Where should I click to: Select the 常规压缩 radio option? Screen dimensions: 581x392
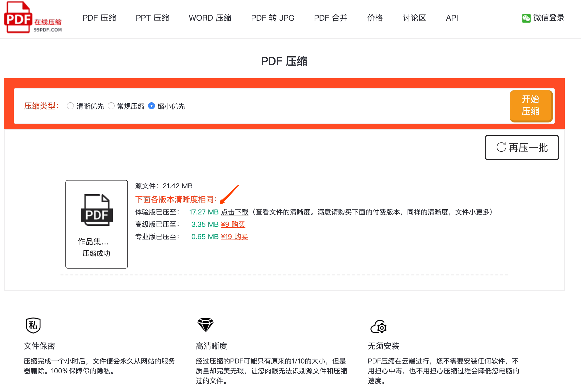(x=111, y=106)
